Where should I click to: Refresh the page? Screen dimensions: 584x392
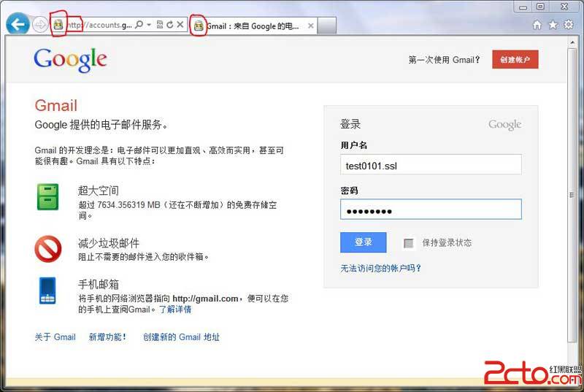pos(170,25)
